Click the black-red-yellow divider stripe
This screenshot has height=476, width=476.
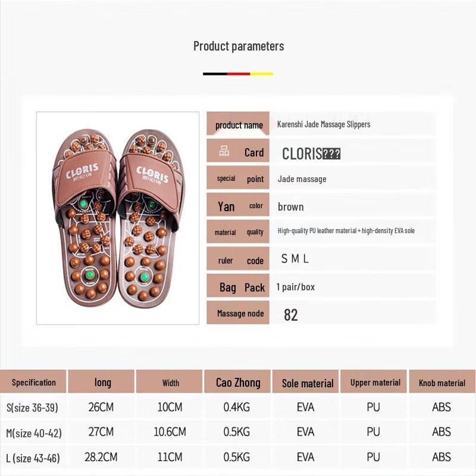click(238, 74)
